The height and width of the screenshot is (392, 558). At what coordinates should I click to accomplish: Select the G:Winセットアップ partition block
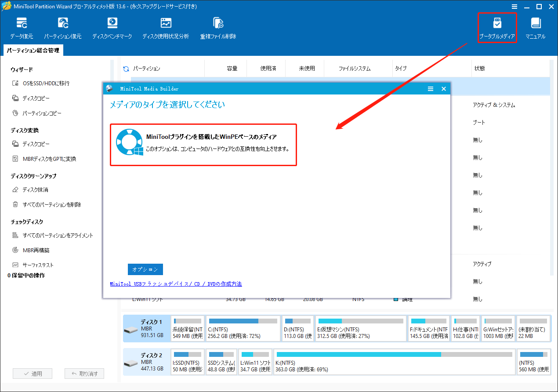tap(498, 328)
